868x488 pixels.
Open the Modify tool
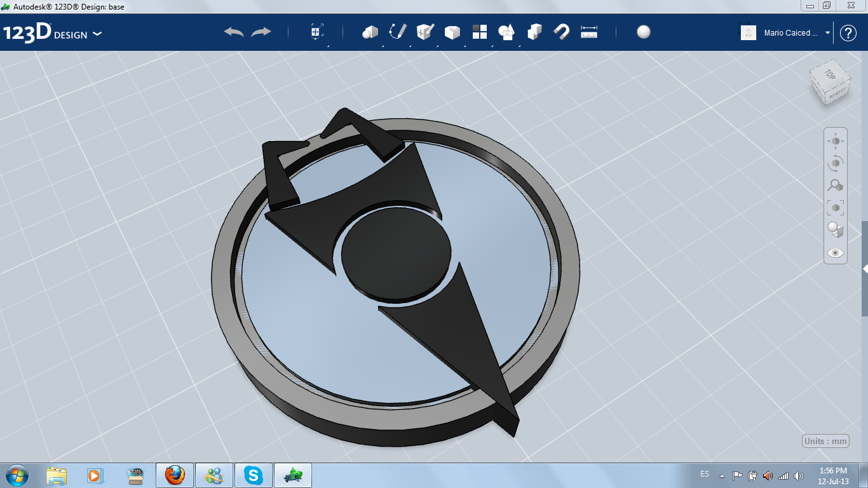[x=452, y=32]
